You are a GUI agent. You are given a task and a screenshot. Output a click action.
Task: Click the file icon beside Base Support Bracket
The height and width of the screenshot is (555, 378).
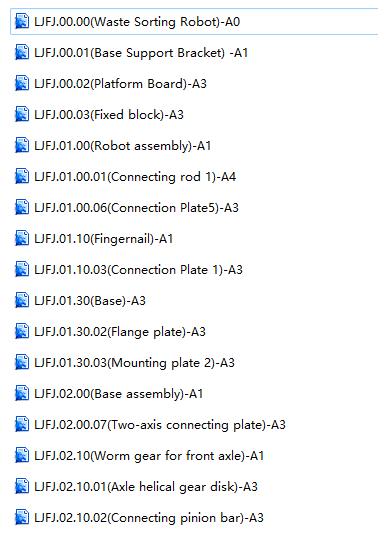click(22, 53)
